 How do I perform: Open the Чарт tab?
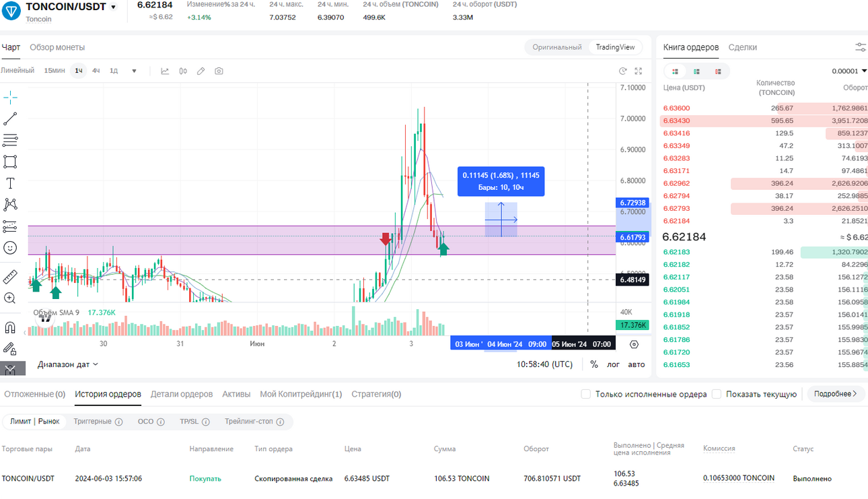(x=11, y=47)
